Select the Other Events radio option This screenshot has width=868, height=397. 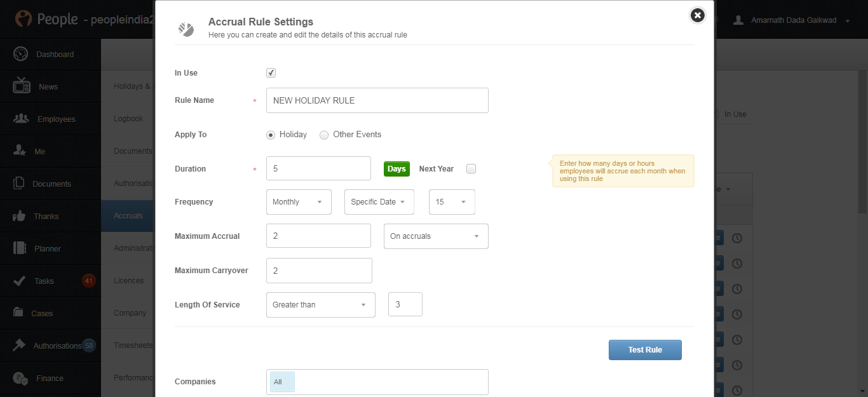324,135
